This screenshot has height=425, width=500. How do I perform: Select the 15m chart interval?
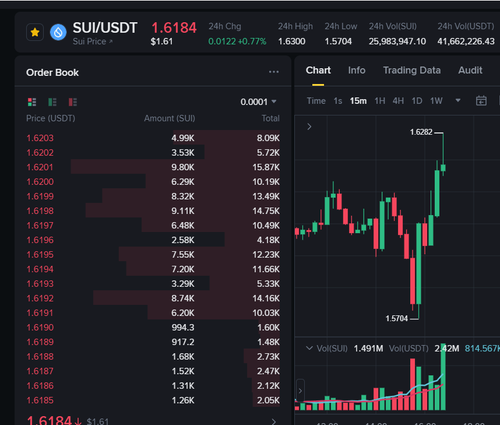[358, 101]
